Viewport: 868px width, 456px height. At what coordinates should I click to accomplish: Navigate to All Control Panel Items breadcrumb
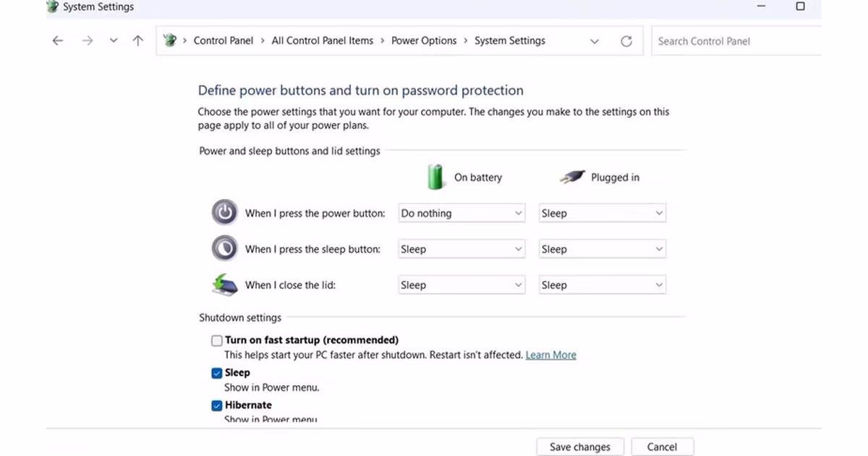tap(322, 41)
